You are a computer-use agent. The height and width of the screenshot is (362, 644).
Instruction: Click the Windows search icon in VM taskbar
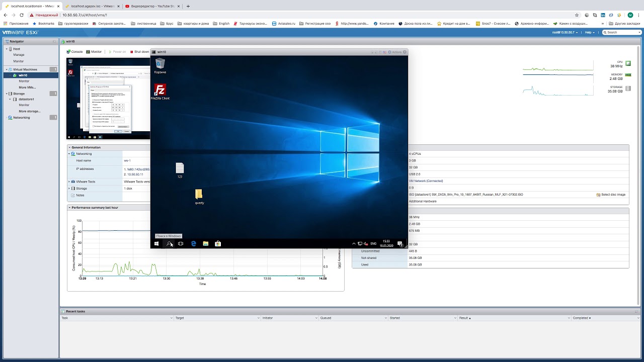(x=169, y=244)
